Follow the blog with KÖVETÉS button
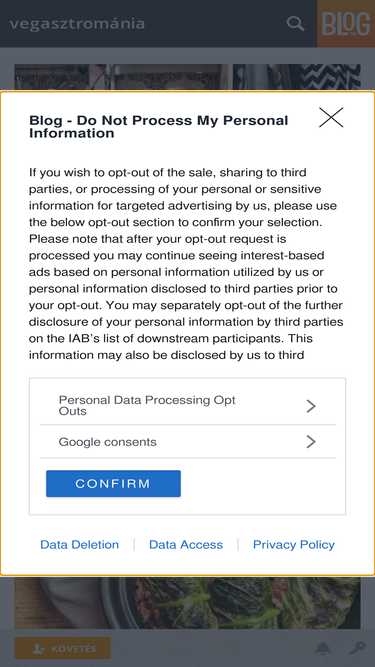This screenshot has height=667, width=375. tap(62, 648)
